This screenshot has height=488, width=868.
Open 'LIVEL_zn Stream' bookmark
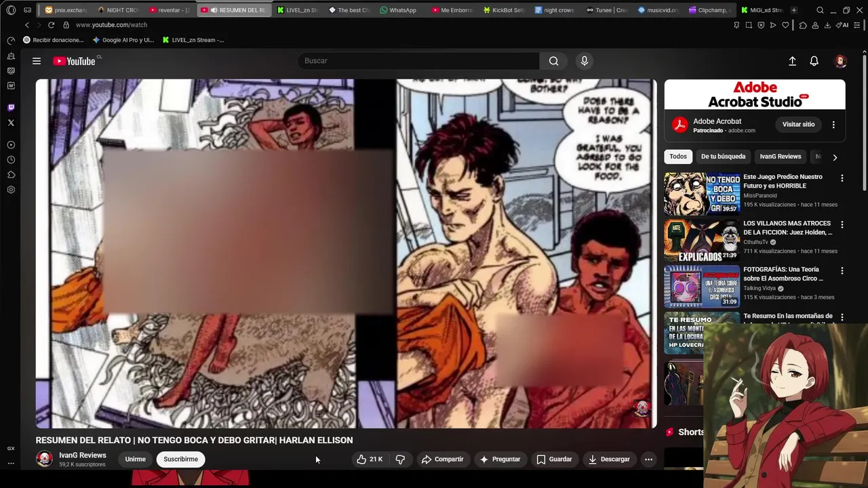click(x=193, y=40)
